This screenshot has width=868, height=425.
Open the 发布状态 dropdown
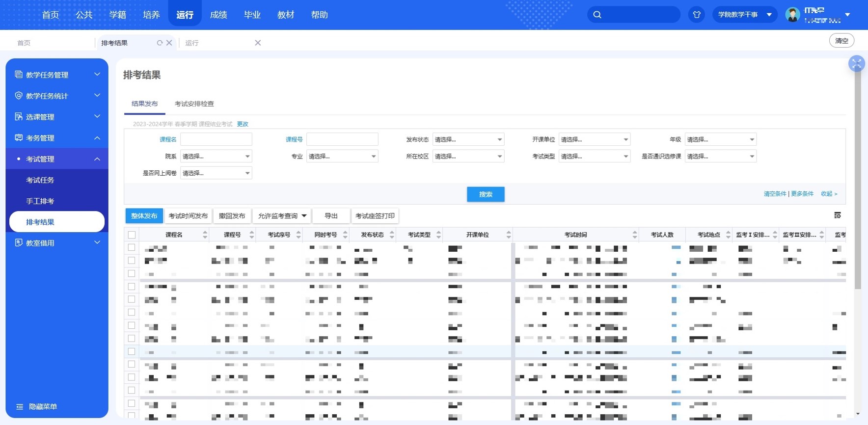click(468, 139)
